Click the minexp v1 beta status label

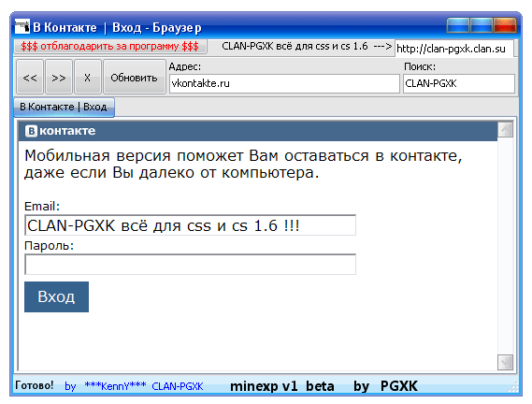click(282, 386)
